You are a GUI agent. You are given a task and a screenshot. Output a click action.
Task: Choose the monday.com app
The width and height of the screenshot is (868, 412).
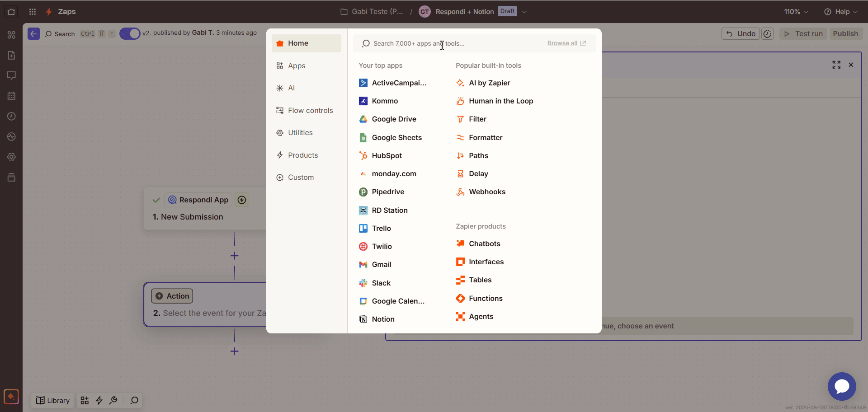[388, 174]
